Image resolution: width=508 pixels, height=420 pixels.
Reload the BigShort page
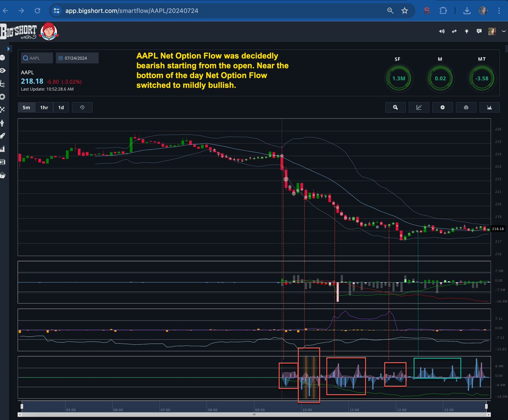38,11
